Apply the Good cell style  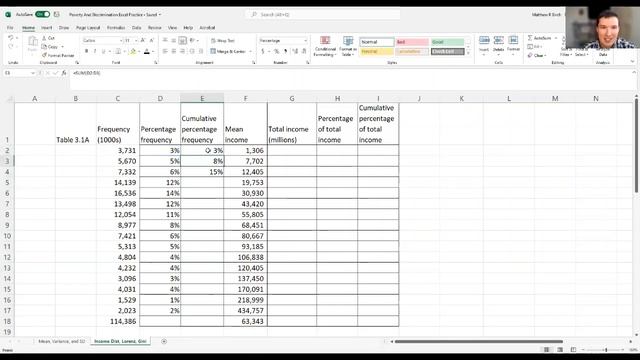[448, 42]
